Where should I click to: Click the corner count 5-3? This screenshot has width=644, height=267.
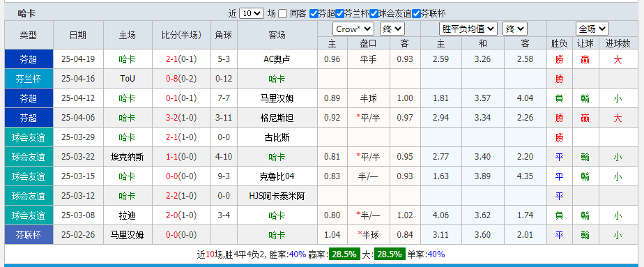coord(224,59)
